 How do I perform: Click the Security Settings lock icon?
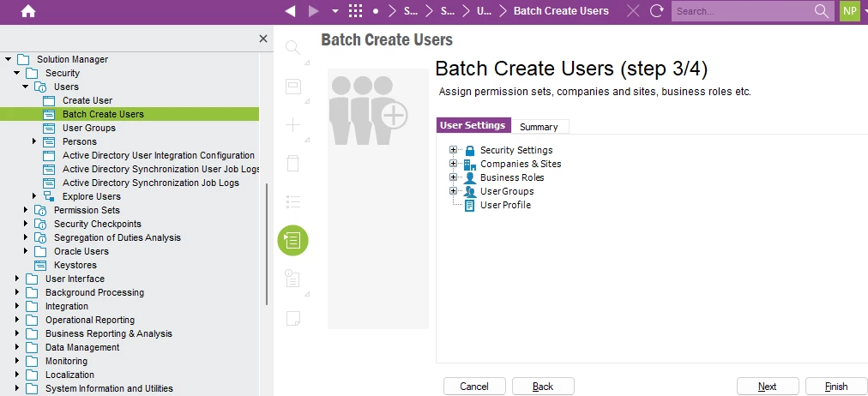(469, 150)
